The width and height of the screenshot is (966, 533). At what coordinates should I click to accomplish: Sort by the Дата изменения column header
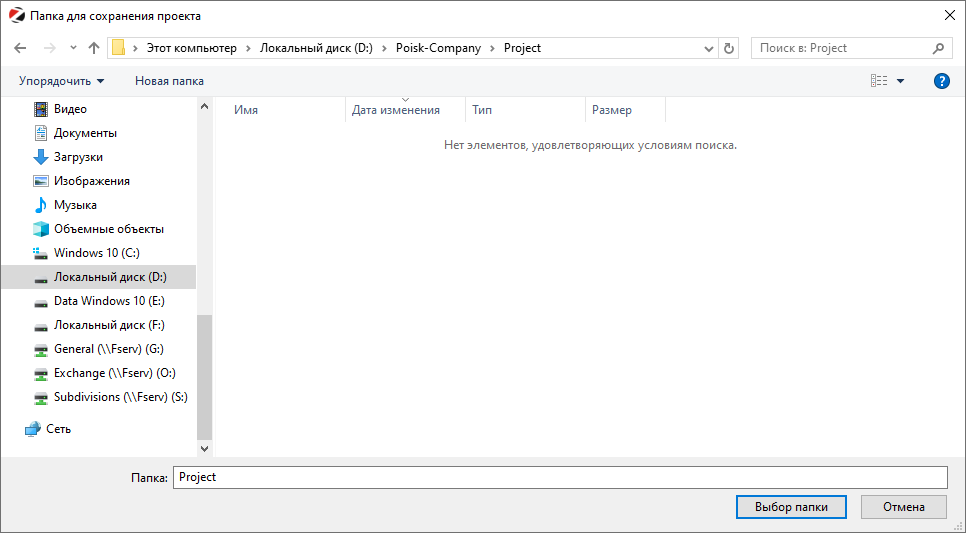point(396,110)
